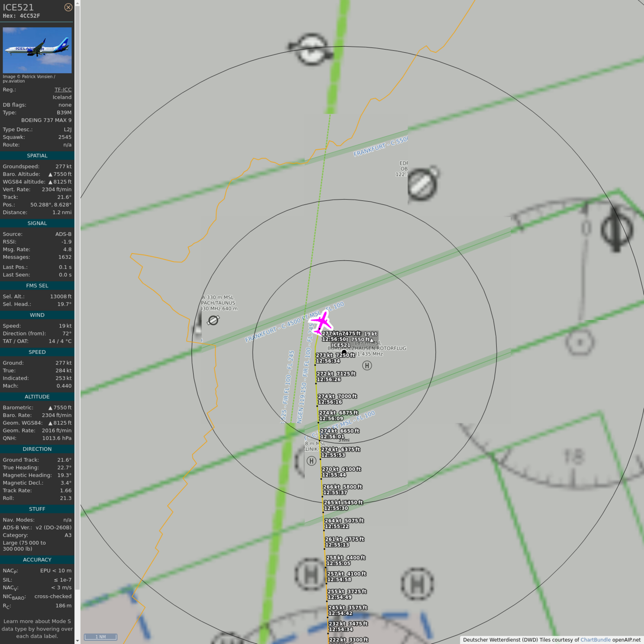The width and height of the screenshot is (644, 644).
Task: Click heliport H icon near Rotorflug label
Action: 367,366
